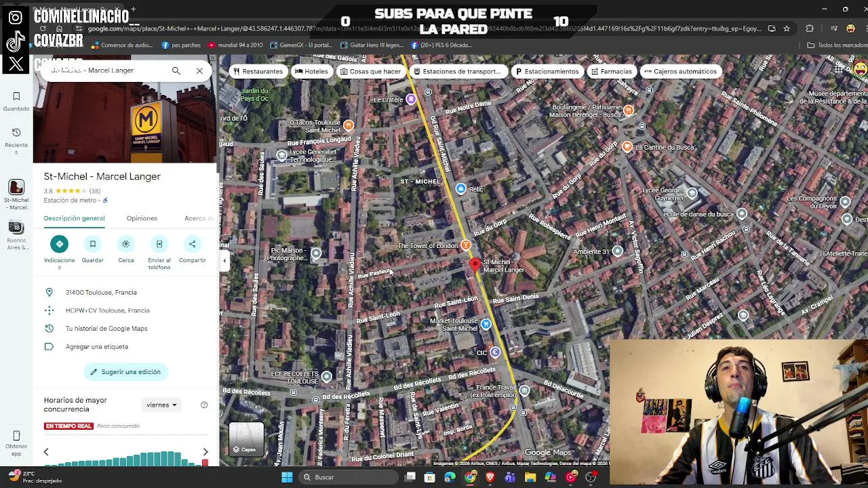Click Boulangerie Maison Herenger marker
Viewport: 868px width, 488px height.
tap(629, 110)
